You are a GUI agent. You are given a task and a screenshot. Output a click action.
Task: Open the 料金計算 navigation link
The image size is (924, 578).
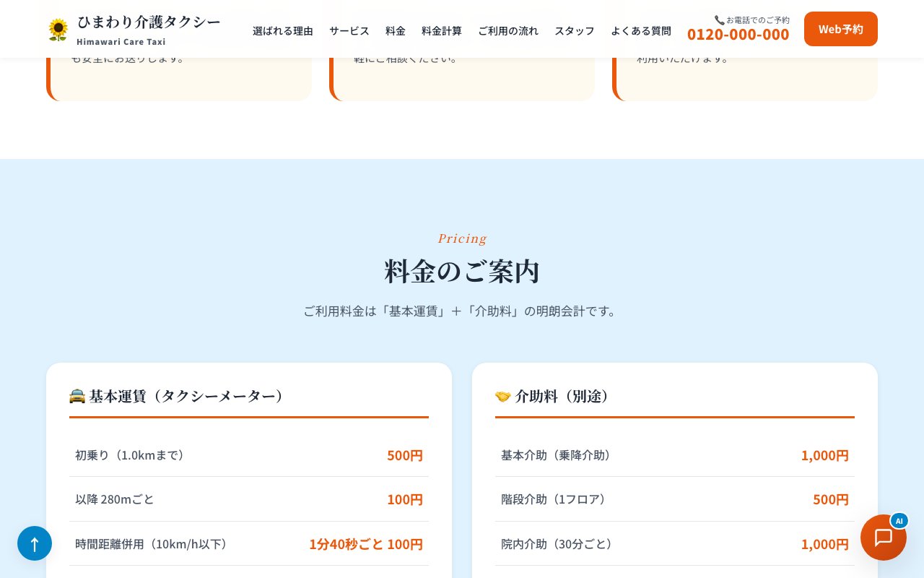point(441,30)
